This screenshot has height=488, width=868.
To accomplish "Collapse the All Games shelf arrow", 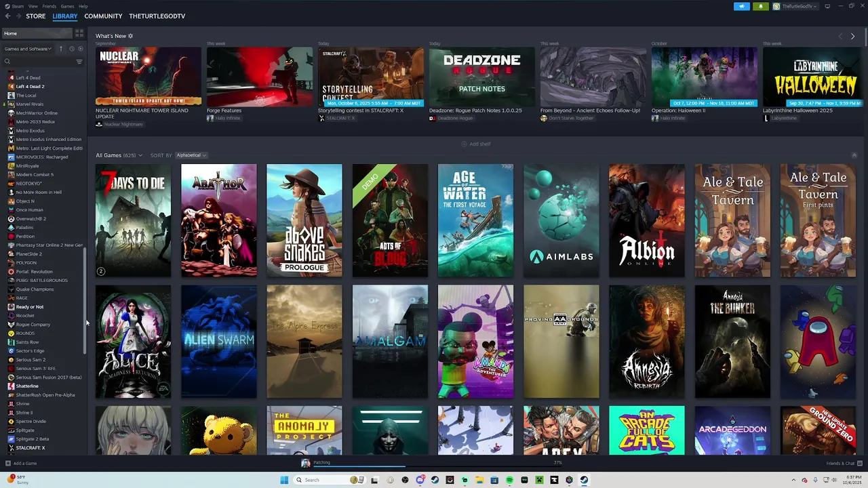I will pos(854,155).
